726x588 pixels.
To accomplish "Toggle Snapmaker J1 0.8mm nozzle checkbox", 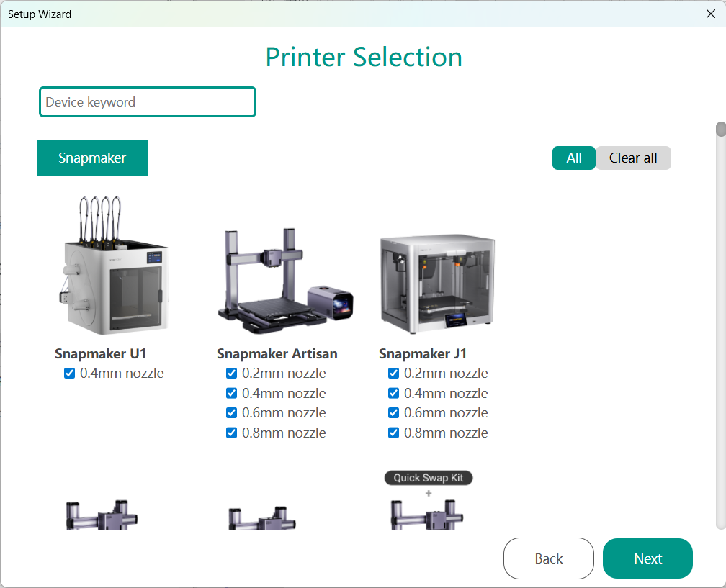I will pyautogui.click(x=394, y=433).
